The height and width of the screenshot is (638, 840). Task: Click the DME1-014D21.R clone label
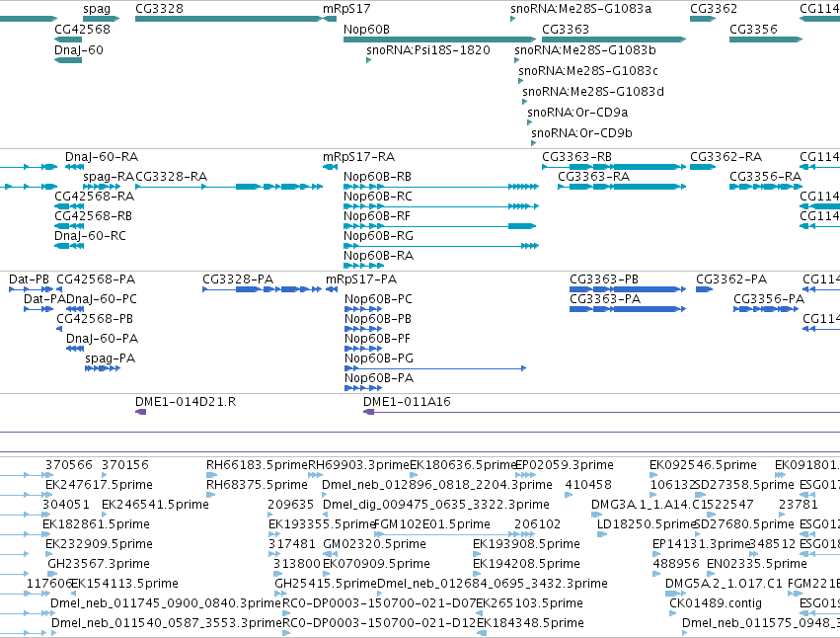[186, 402]
